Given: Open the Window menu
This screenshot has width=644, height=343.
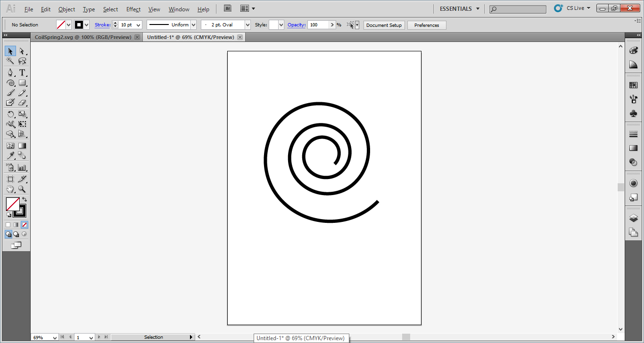Looking at the screenshot, I should coord(179,9).
